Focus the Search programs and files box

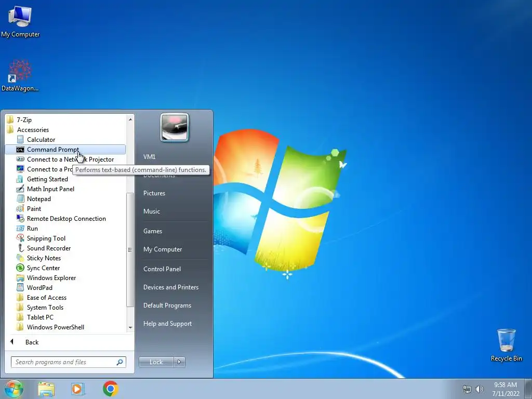point(68,362)
